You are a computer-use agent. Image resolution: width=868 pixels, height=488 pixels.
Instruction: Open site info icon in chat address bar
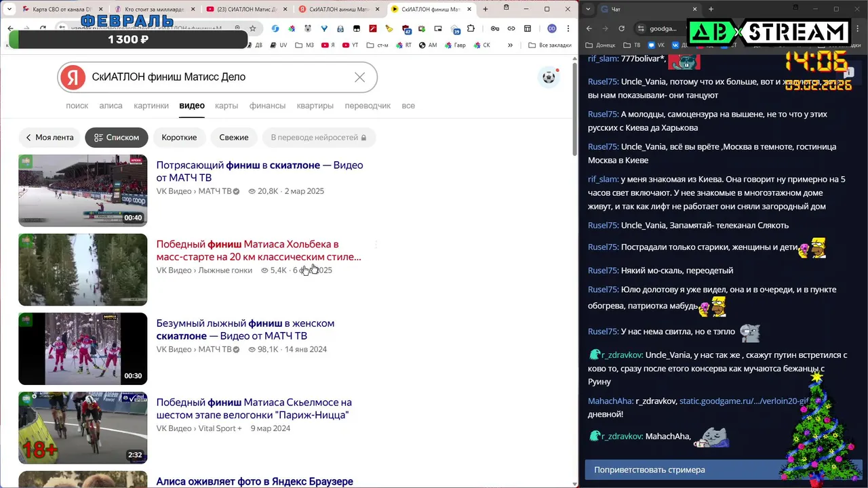tap(641, 28)
